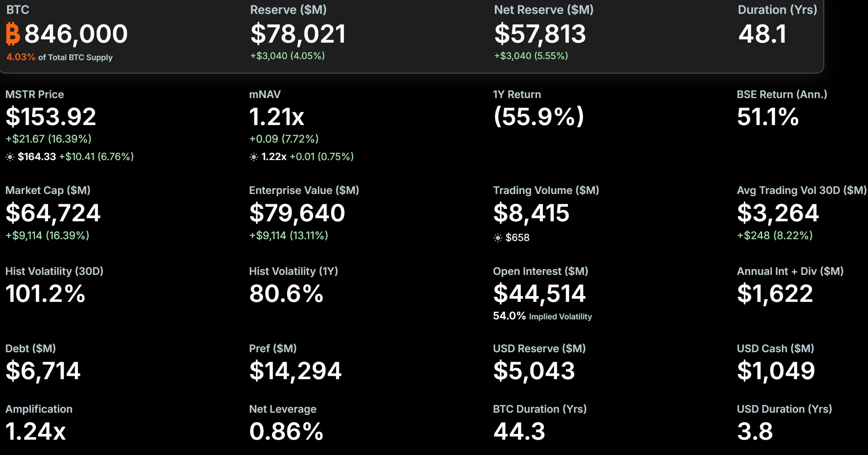The width and height of the screenshot is (868, 455).
Task: Click the sun icon beside $658
Action: (x=498, y=238)
